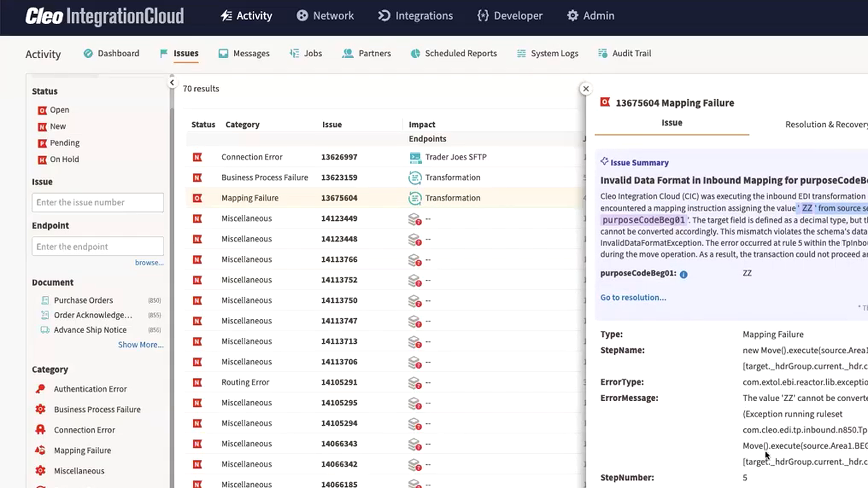This screenshot has width=868, height=488.
Task: Switch to the Jobs tab
Action: (306, 53)
